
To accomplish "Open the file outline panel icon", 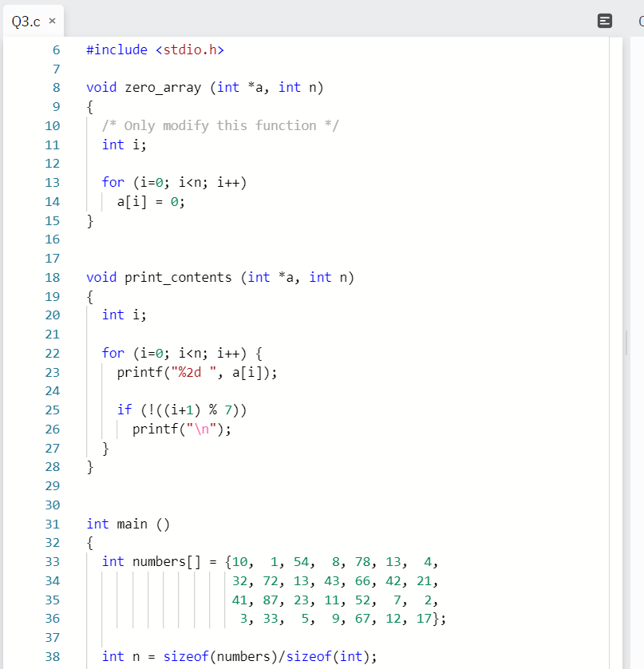I will point(604,22).
